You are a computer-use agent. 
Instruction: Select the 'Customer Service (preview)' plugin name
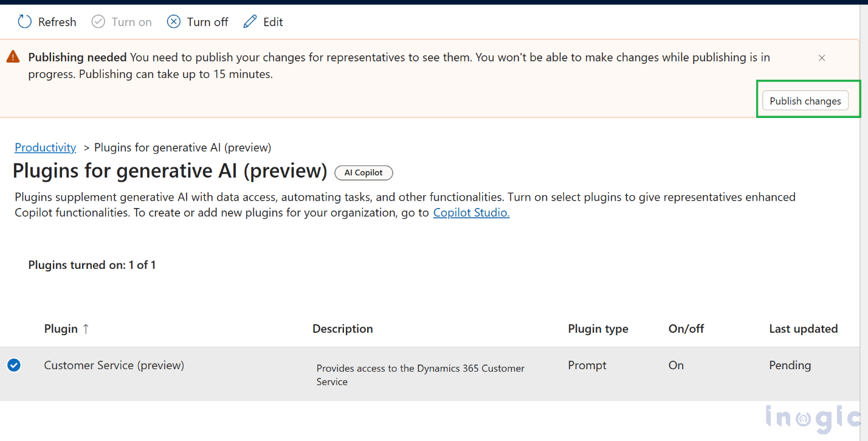pyautogui.click(x=114, y=366)
